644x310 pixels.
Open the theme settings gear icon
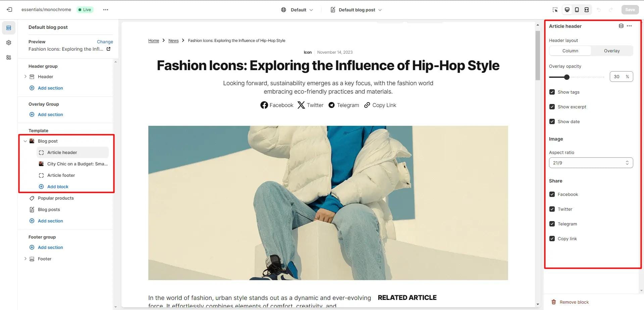click(x=9, y=43)
